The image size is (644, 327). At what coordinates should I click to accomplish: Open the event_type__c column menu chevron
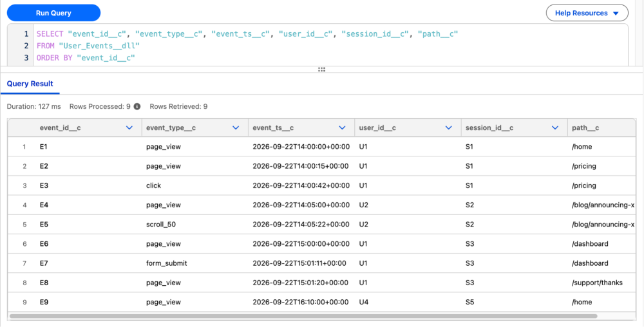(236, 128)
